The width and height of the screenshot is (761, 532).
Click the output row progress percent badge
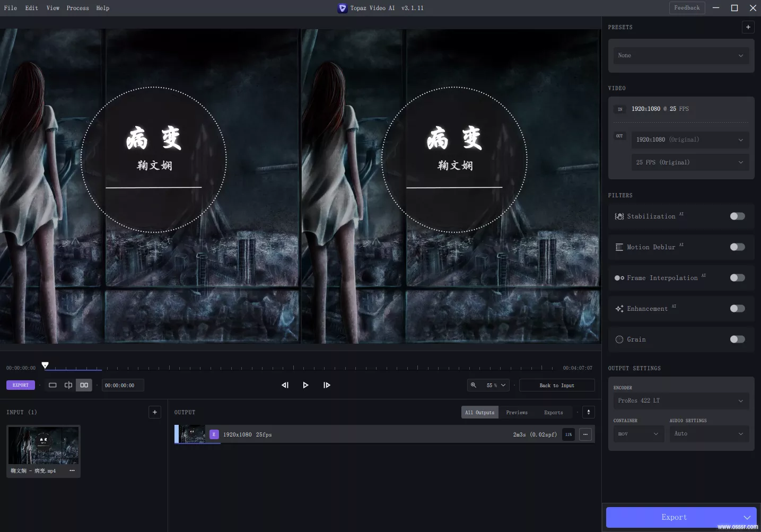[568, 434]
